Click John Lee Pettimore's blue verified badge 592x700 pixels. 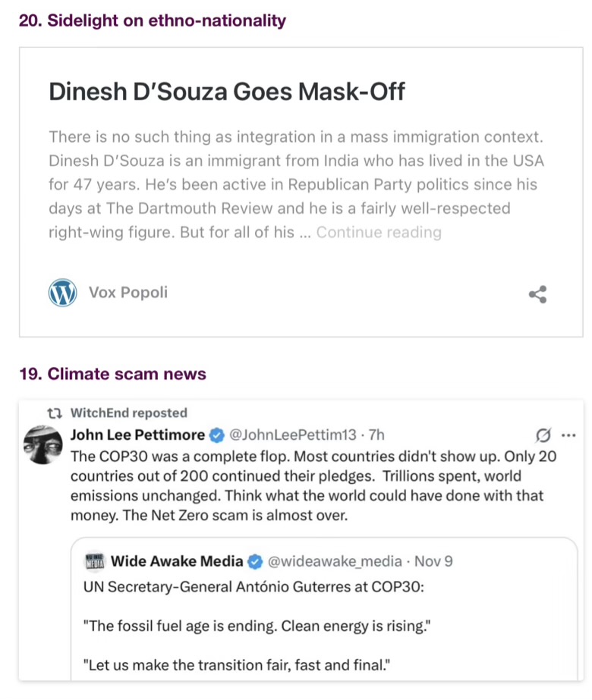(x=216, y=435)
